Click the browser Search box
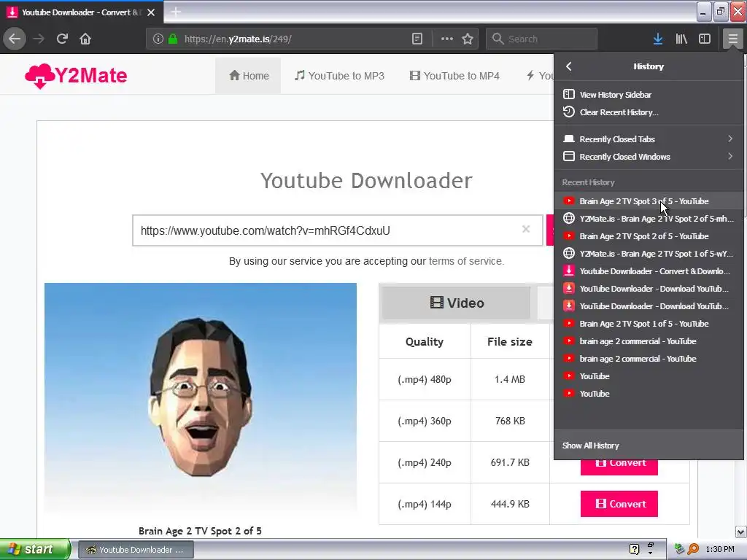The width and height of the screenshot is (747, 560). tap(542, 39)
